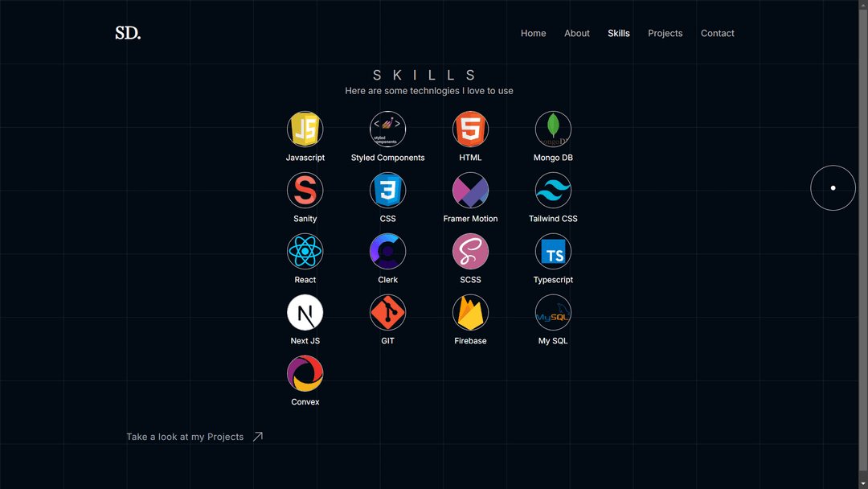Click the React atom icon

(x=305, y=251)
